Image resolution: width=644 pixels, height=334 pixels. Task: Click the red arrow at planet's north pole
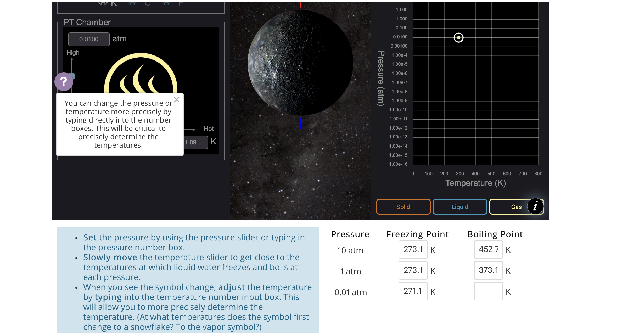(300, 5)
